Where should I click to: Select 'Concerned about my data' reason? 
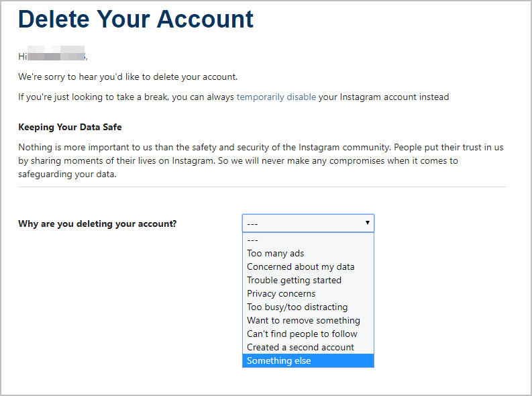click(308, 266)
